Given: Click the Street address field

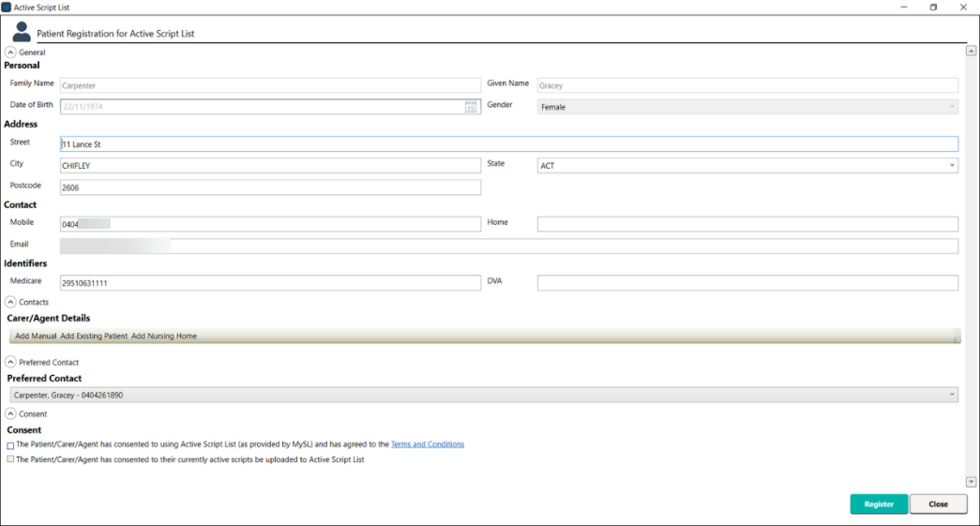Looking at the screenshot, I should point(508,144).
